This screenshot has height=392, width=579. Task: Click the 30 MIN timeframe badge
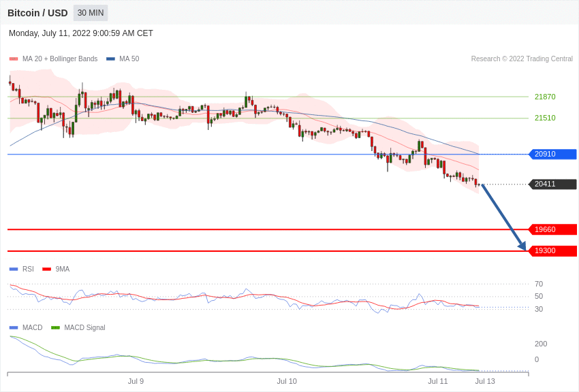[x=91, y=13]
